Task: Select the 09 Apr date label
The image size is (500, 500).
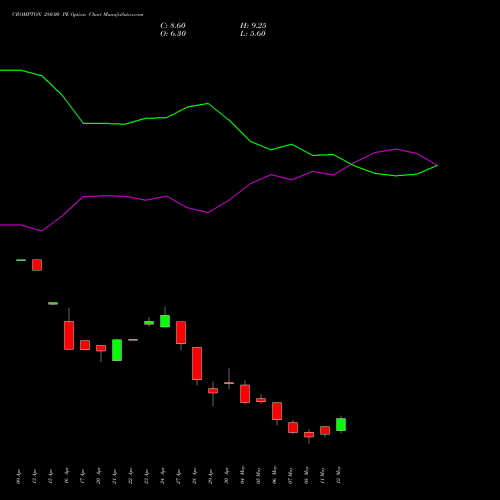Action: tap(18, 476)
